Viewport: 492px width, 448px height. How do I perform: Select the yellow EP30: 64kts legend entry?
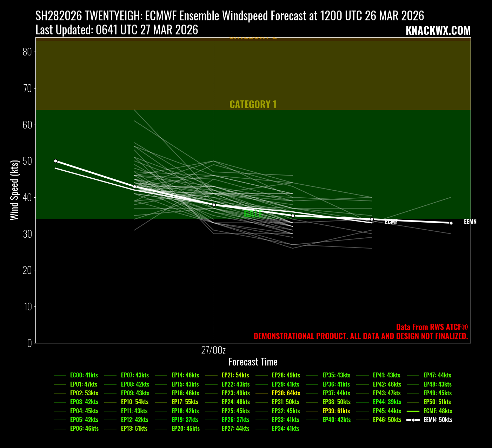286,393
